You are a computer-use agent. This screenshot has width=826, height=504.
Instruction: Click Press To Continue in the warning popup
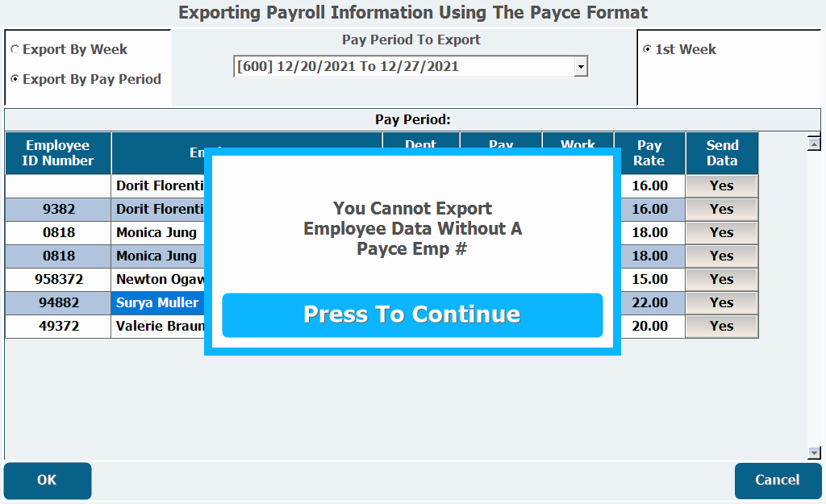coord(412,315)
